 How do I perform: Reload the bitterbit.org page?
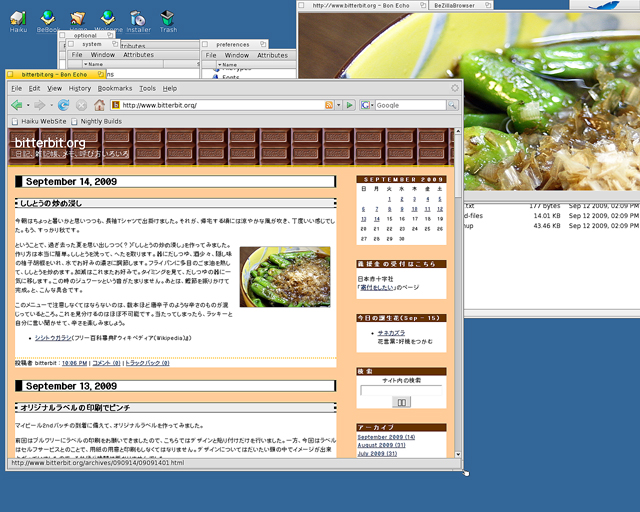pos(63,105)
